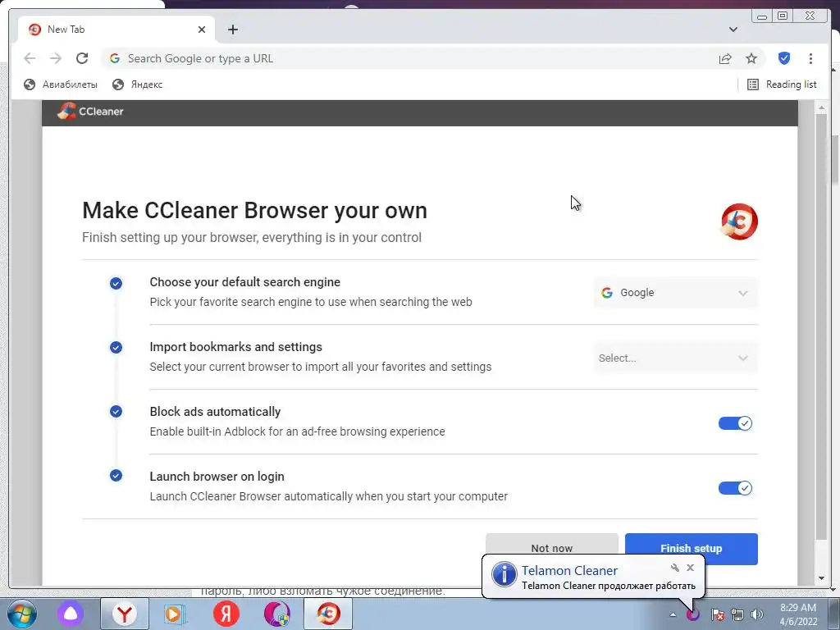Show hidden system tray icons
The height and width of the screenshot is (630, 840).
[673, 614]
